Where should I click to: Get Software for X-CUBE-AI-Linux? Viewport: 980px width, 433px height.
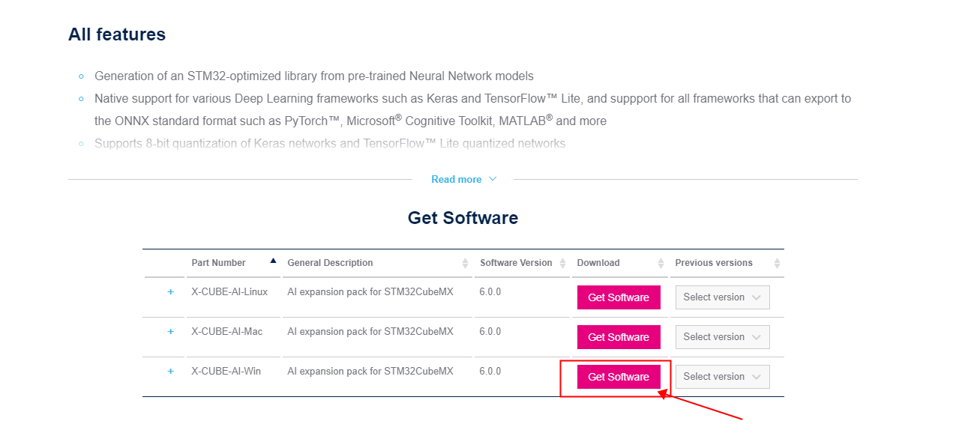619,297
